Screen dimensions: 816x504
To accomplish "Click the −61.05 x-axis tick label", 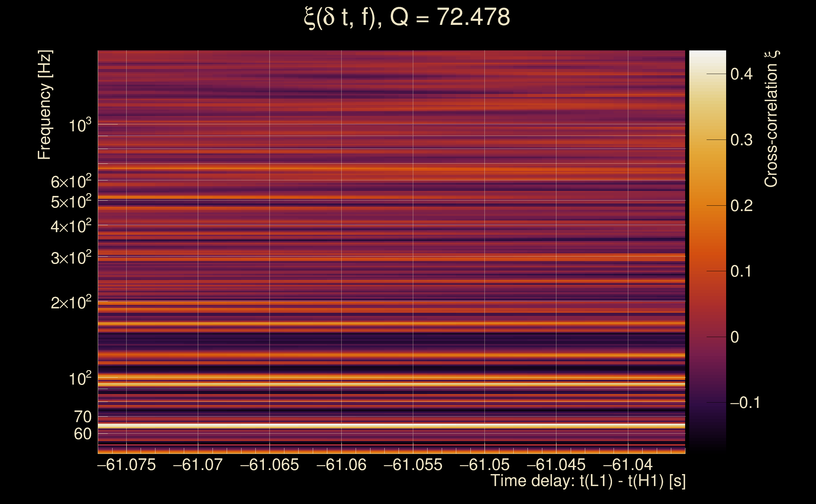I will (484, 465).
